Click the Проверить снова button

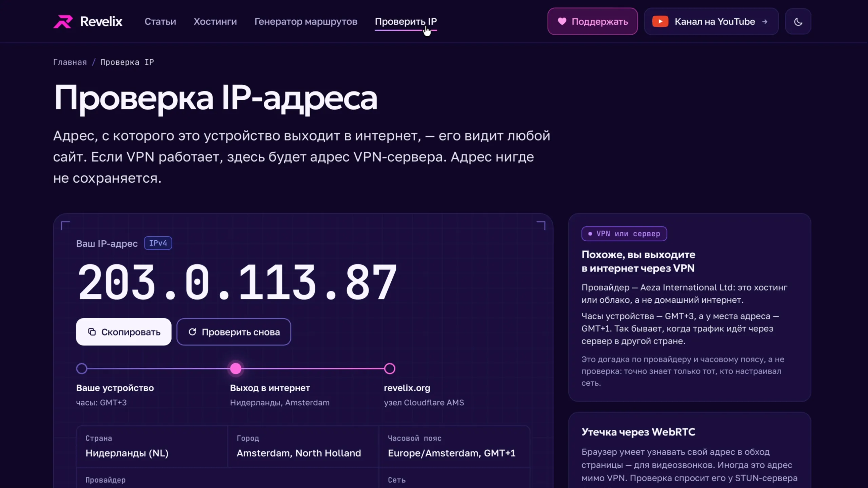[234, 332]
